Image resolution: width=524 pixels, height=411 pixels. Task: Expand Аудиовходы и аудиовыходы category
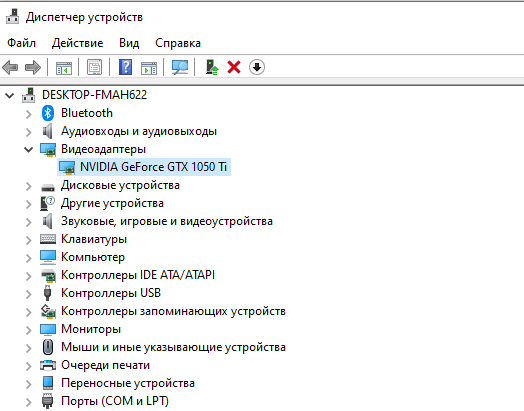(29, 132)
